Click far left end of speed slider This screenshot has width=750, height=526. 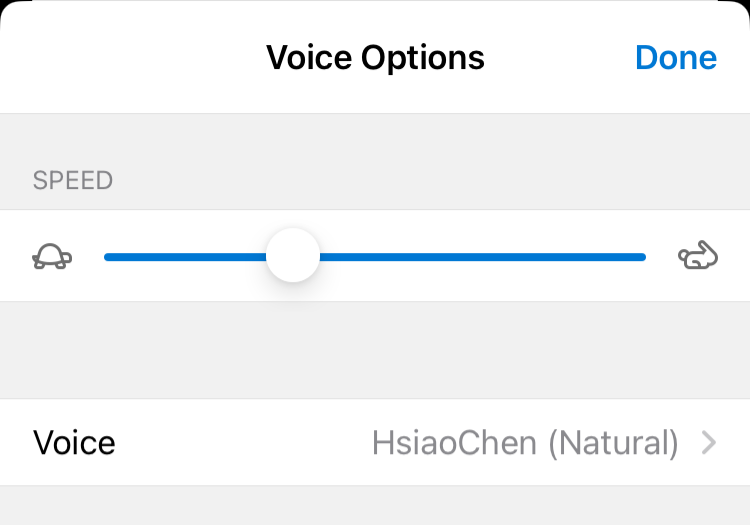click(x=108, y=257)
